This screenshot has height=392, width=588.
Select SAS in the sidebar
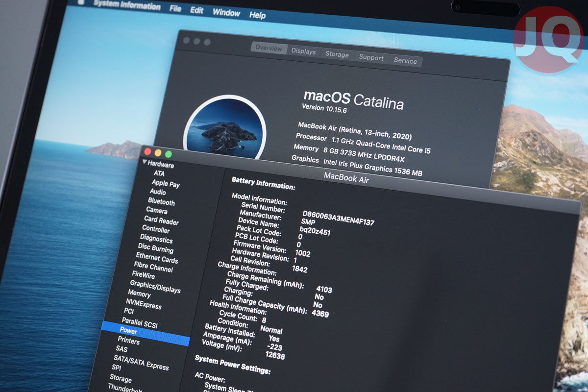pyautogui.click(x=121, y=349)
